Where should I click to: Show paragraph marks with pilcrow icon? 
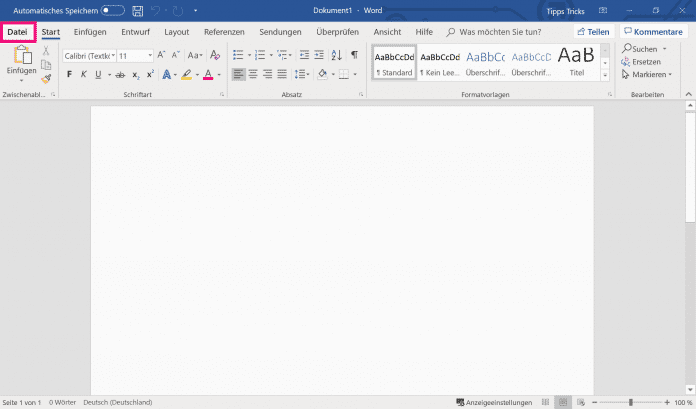tap(354, 55)
